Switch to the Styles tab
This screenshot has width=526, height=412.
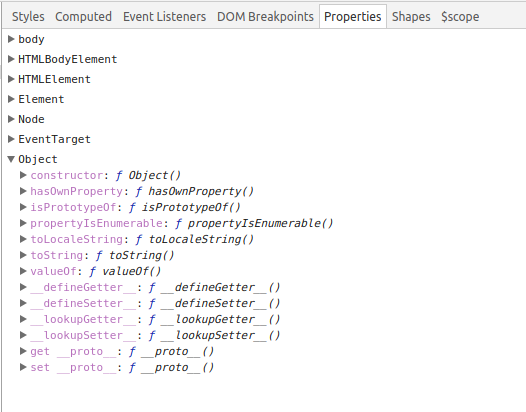[x=28, y=16]
